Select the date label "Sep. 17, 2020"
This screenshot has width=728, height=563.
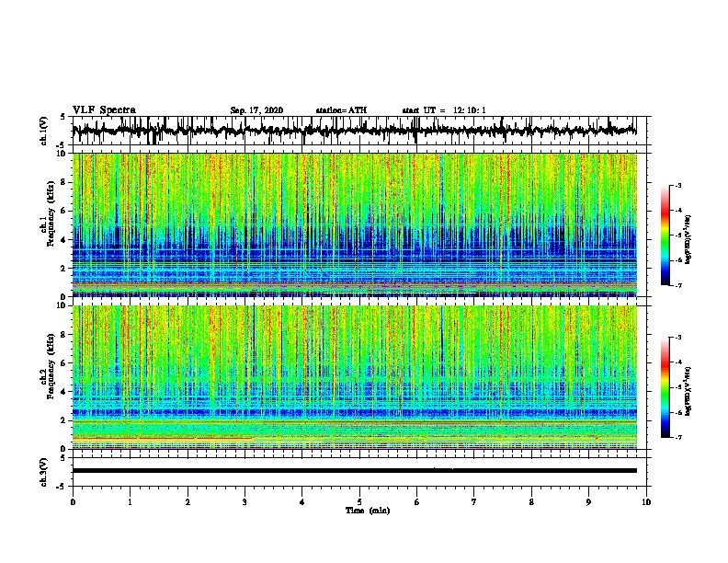coord(256,110)
